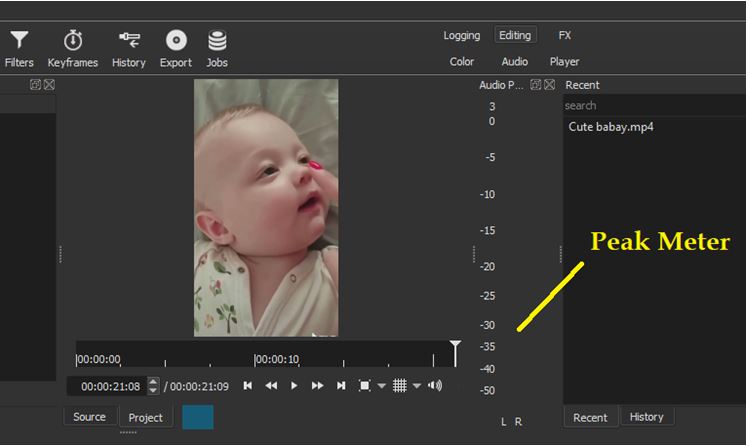Rewind the video playback

[x=271, y=386]
